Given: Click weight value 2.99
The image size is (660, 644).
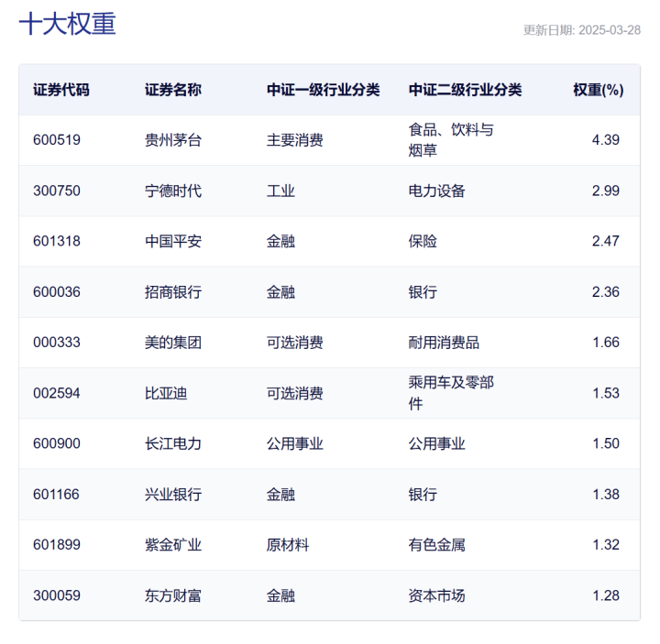Looking at the screenshot, I should click(606, 191).
